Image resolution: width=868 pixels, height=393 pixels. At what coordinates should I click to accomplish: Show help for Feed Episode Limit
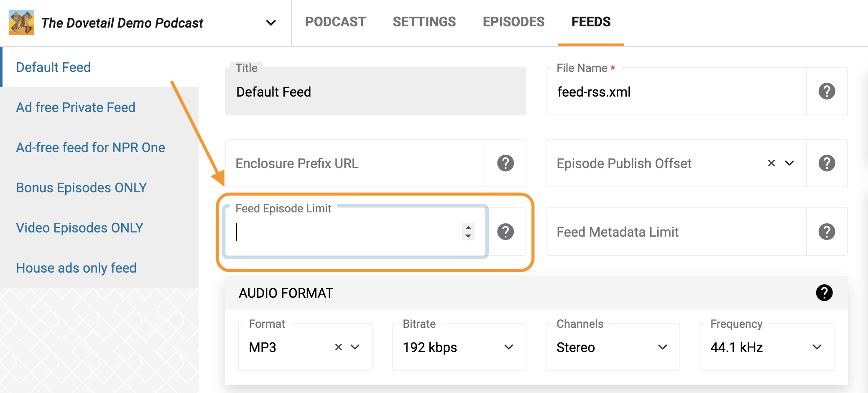pos(505,232)
